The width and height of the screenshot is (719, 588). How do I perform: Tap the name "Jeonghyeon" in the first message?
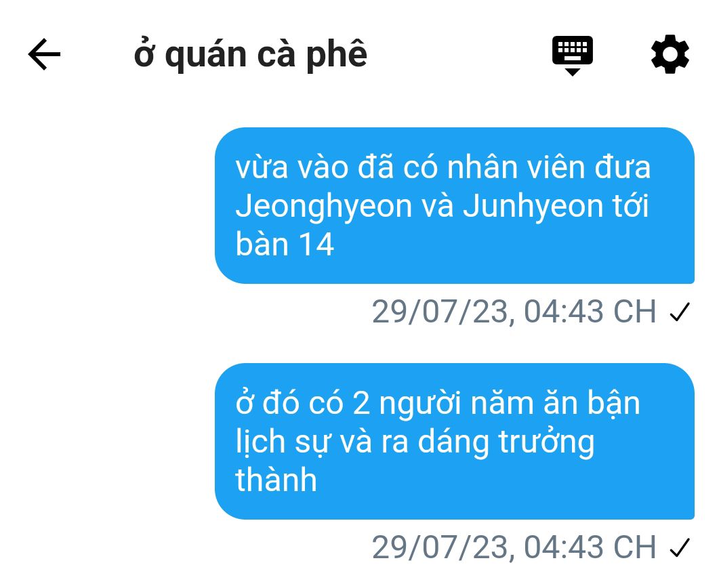tap(324, 207)
